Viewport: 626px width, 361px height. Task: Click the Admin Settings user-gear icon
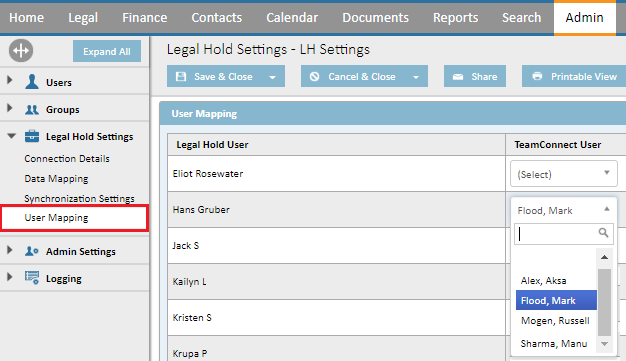click(32, 251)
